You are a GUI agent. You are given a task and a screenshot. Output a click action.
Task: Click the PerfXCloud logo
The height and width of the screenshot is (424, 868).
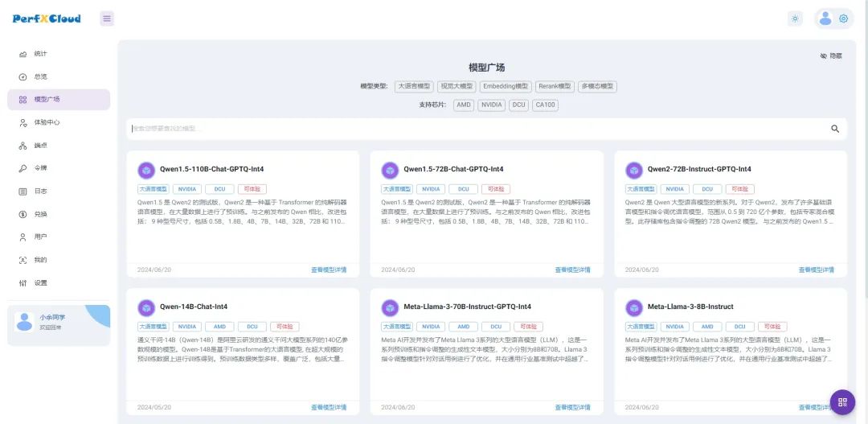pos(47,19)
